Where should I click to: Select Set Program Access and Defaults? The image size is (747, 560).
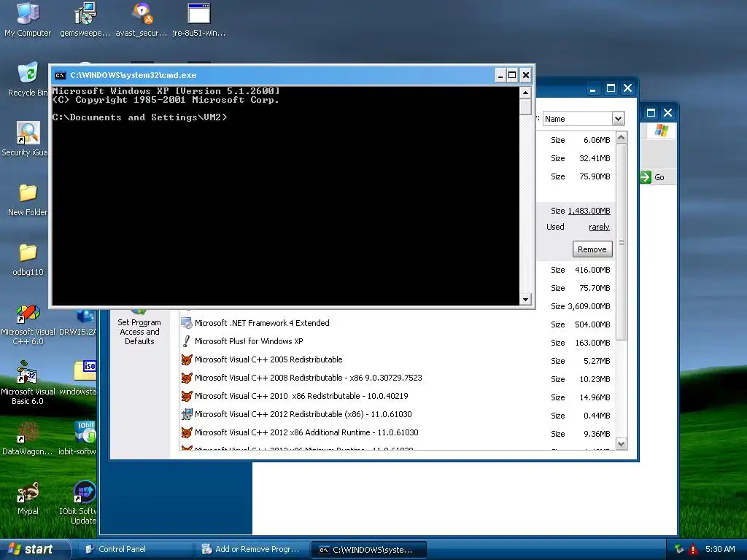pyautogui.click(x=139, y=327)
